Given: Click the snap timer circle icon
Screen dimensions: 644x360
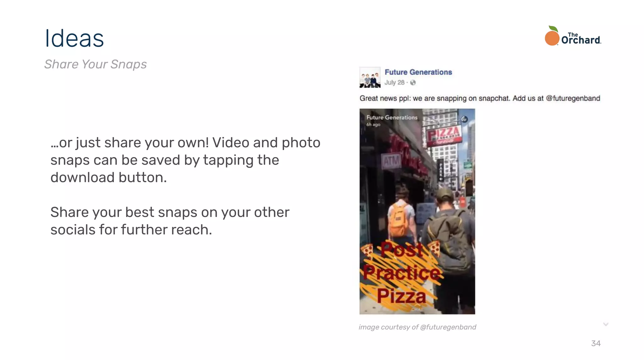Looking at the screenshot, I should [x=464, y=119].
